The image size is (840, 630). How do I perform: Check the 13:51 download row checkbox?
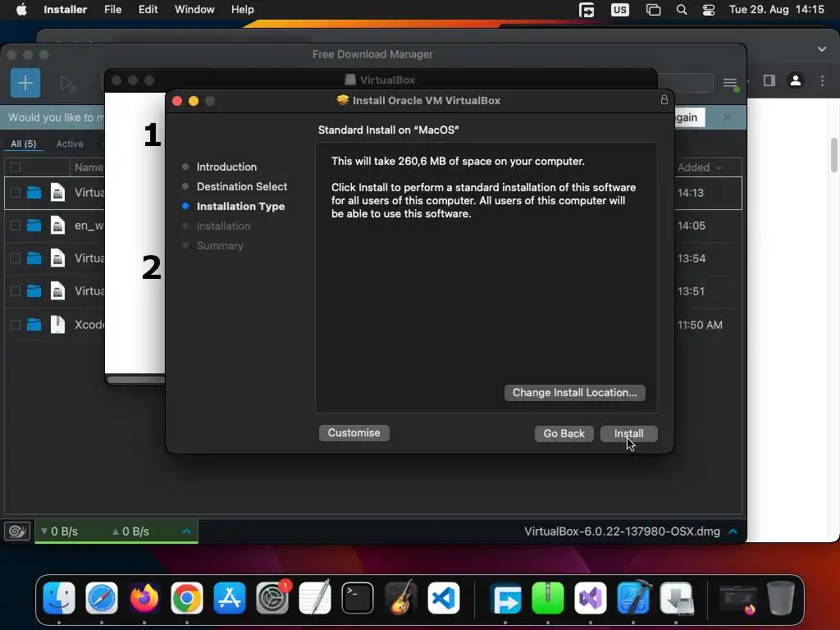click(16, 291)
